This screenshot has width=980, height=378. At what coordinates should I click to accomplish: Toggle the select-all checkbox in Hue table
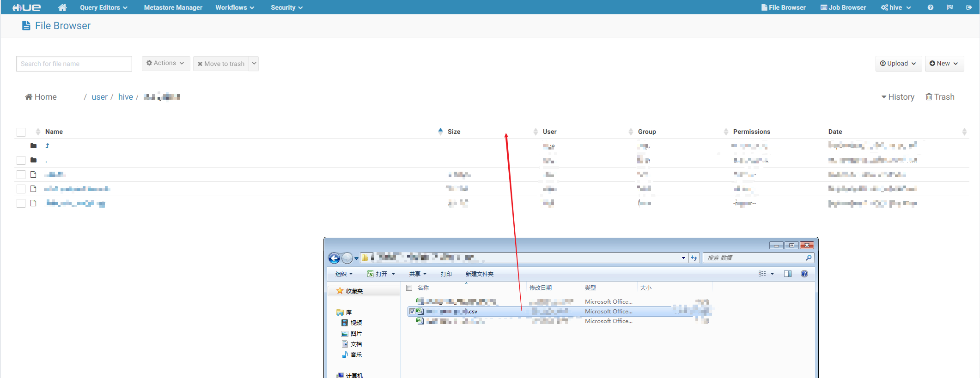(21, 132)
